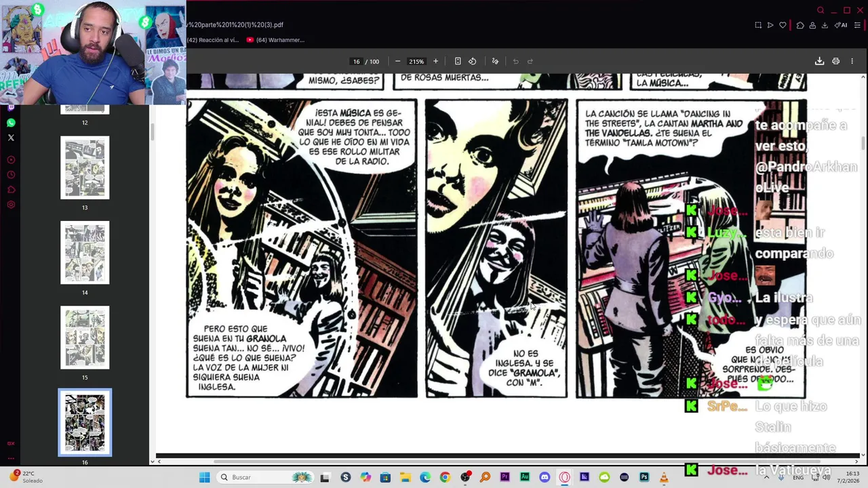Select page 14 thumbnail
The image size is (868, 488).
85,253
